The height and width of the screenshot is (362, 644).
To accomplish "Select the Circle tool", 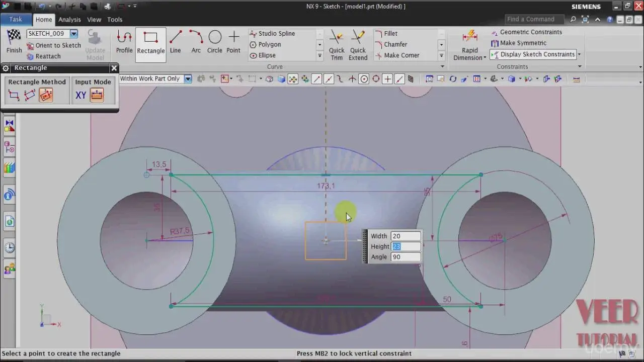I will click(x=215, y=42).
